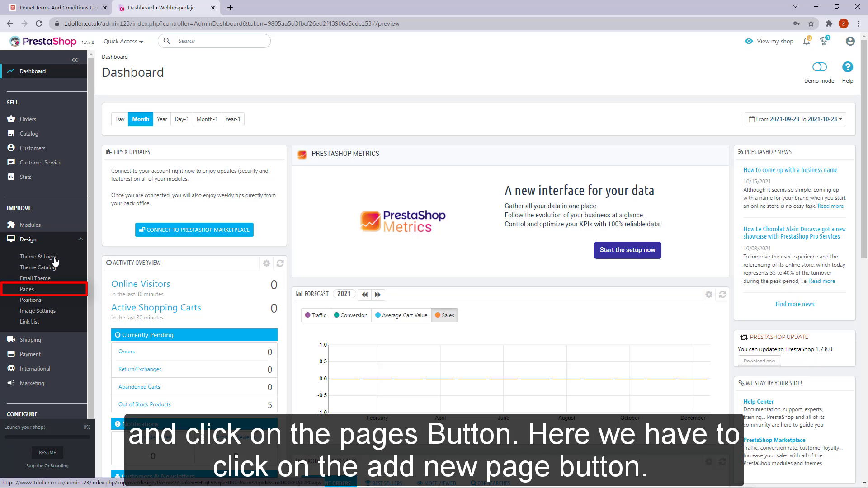Reload the browser page
868x488 pixels.
(x=39, y=23)
